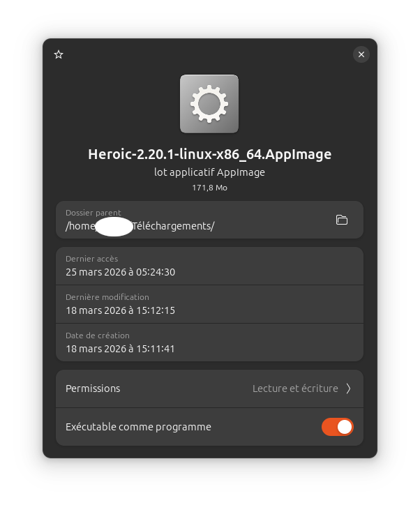Star this file as a favorite

[x=59, y=54]
